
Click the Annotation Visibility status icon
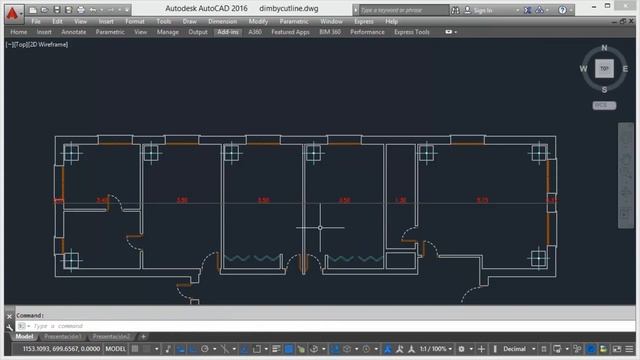(x=387, y=349)
